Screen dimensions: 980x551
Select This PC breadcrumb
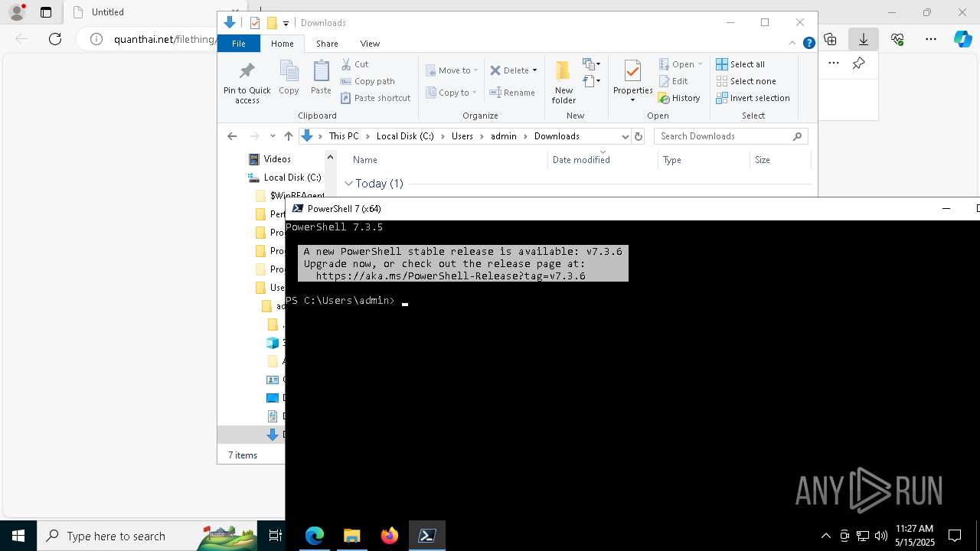344,136
